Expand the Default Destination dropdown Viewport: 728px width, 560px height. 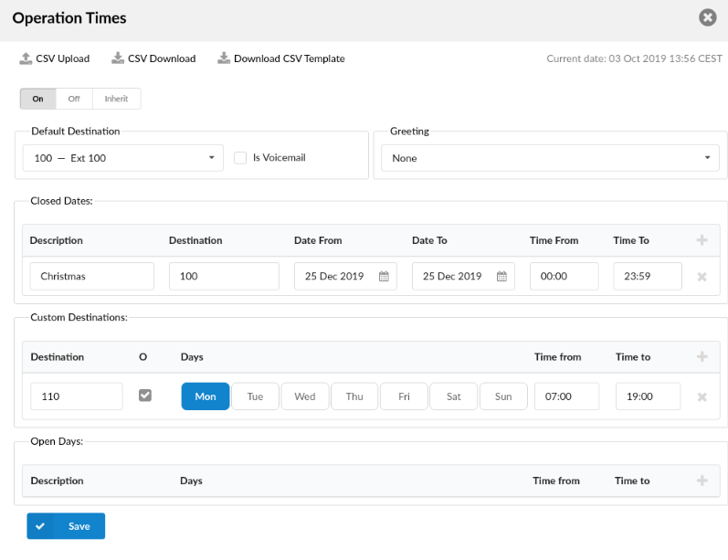[123, 158]
